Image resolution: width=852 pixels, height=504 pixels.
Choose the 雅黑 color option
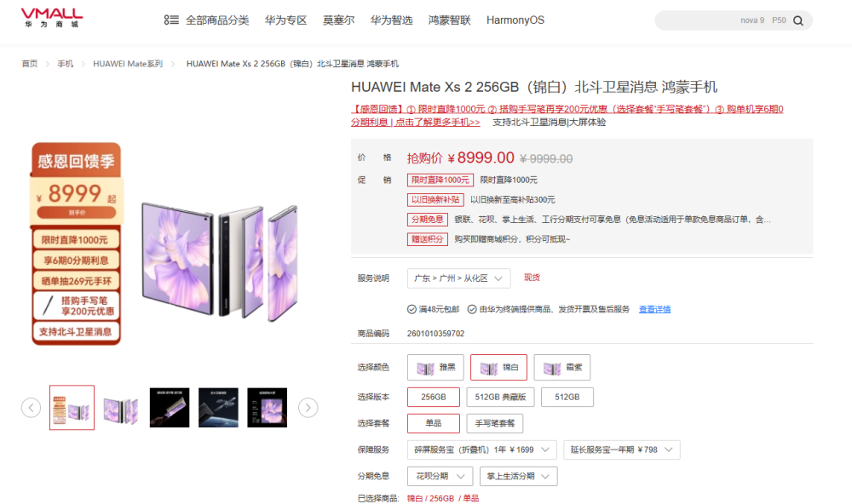coord(435,368)
